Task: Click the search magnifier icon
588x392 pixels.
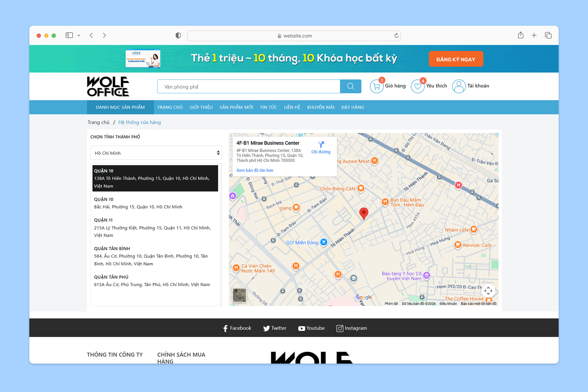Action: coord(350,86)
